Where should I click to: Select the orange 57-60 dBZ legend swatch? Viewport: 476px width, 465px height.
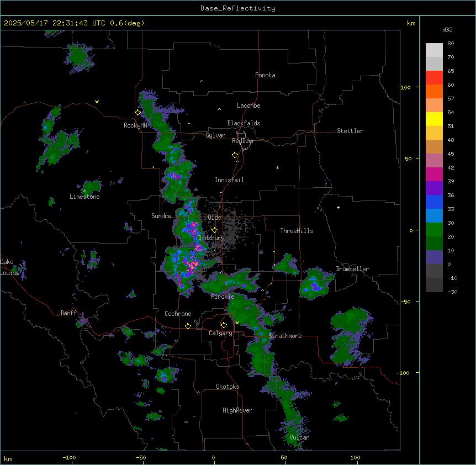pos(434,91)
